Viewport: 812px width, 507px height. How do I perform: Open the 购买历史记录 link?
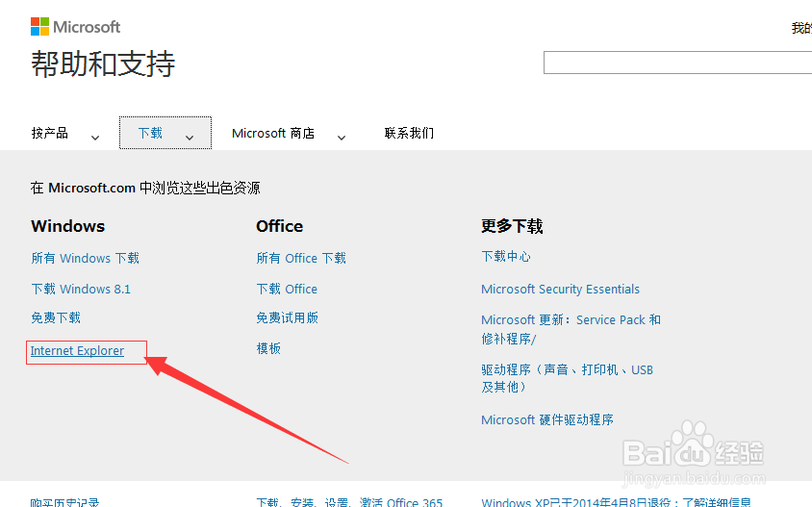click(x=64, y=502)
